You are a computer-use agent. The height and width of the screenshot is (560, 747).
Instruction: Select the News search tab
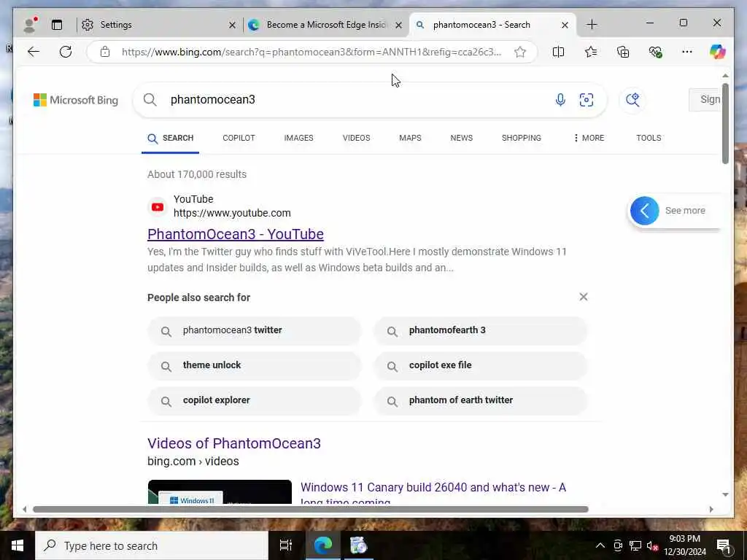462,138
